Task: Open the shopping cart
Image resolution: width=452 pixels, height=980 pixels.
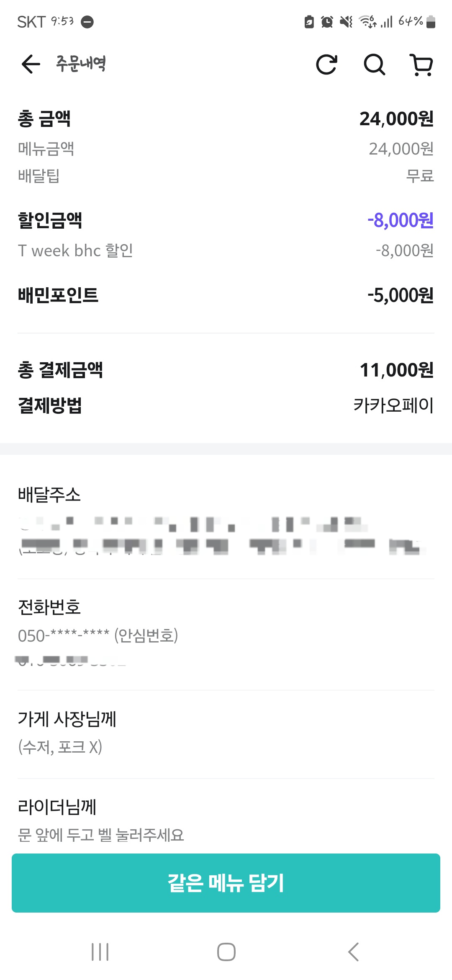Action: pos(421,65)
